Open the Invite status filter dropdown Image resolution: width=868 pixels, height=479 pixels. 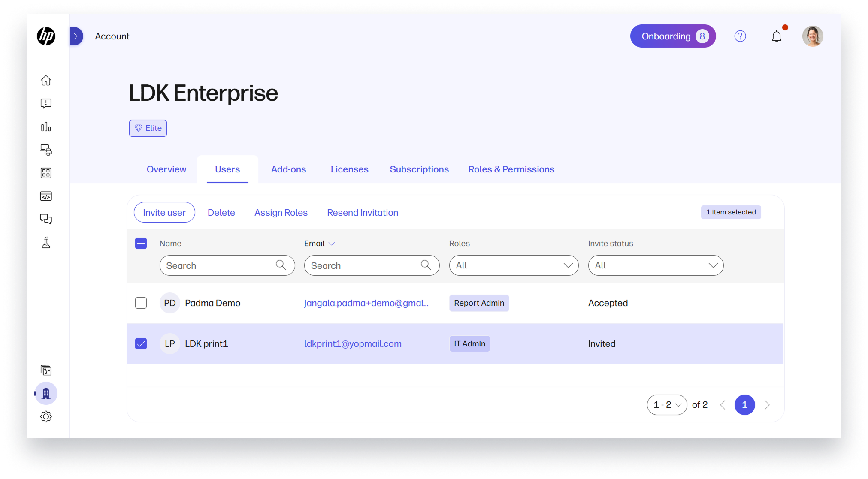point(655,265)
